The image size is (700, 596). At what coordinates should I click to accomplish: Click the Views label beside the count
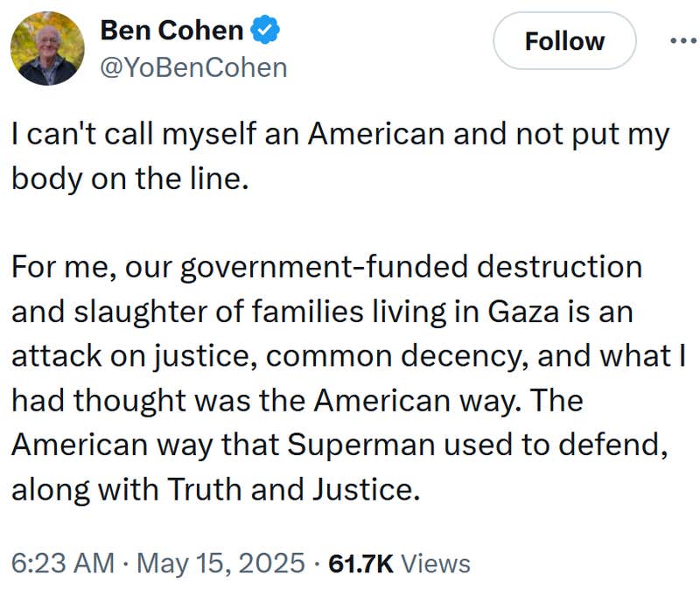(436, 563)
